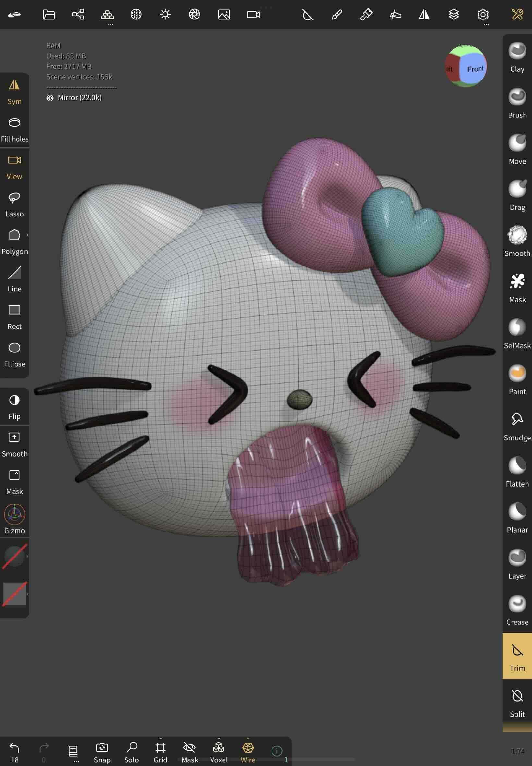Open the settings gear menu
The image size is (532, 766).
click(483, 14)
